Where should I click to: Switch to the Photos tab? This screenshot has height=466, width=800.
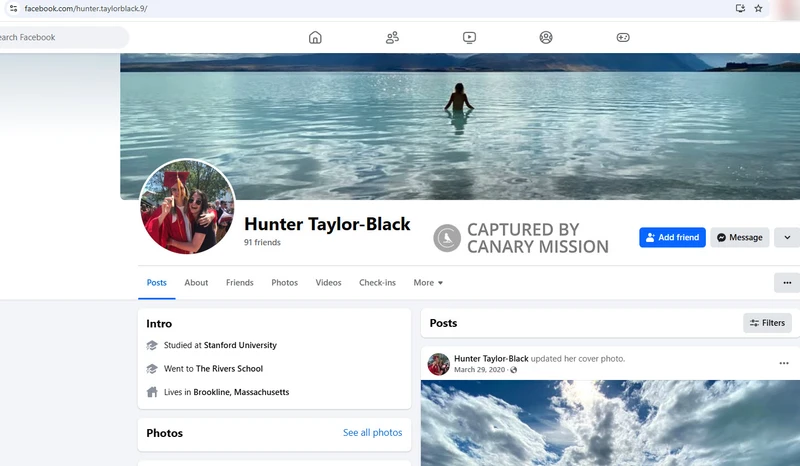(285, 283)
